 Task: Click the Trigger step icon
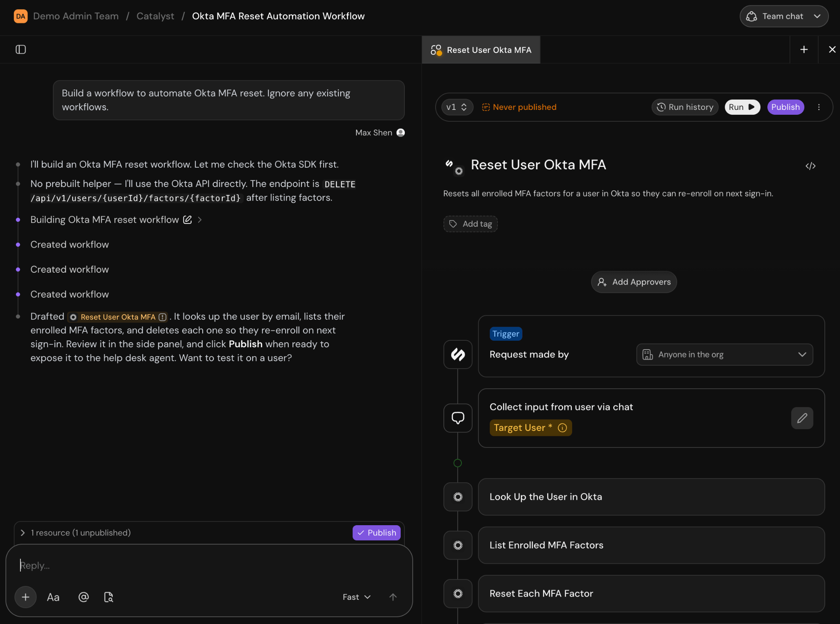click(x=458, y=355)
